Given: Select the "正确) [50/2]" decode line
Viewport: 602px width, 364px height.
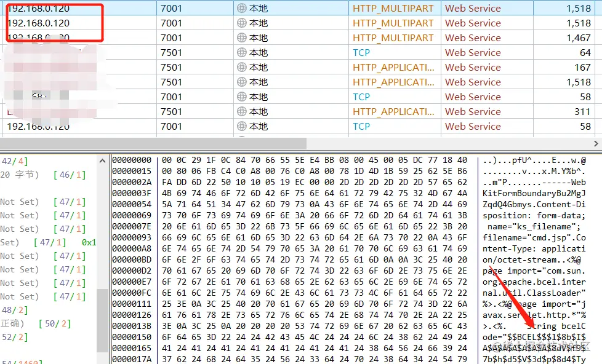Looking at the screenshot, I should (x=36, y=323).
